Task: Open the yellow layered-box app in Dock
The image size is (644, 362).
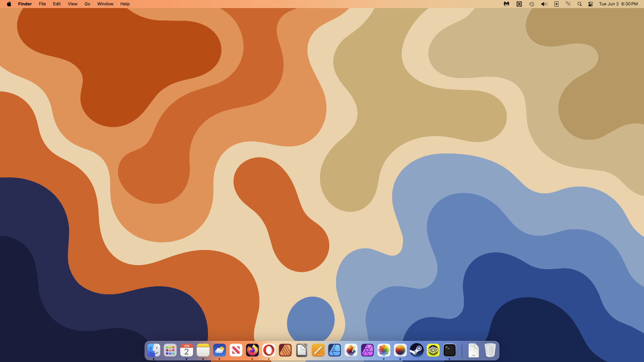Action: click(x=433, y=351)
